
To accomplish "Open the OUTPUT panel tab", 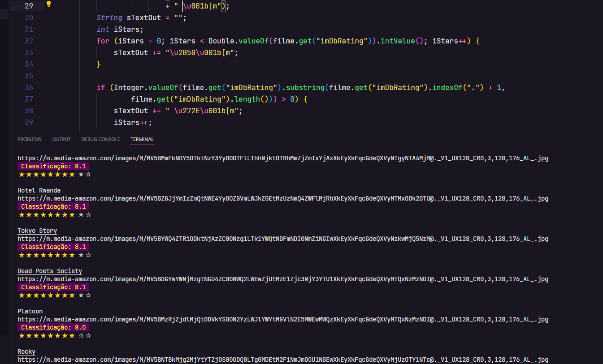I will [61, 139].
